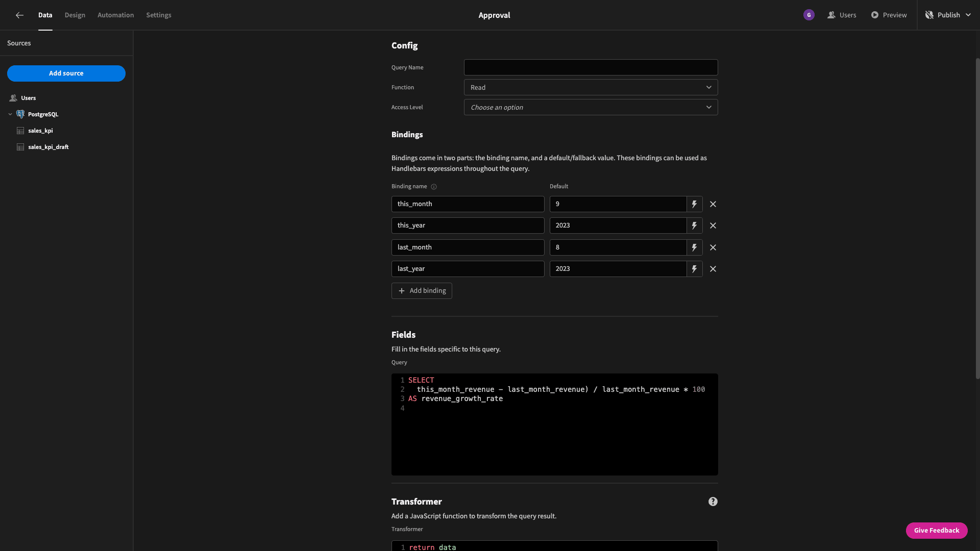Go back using the left arrow icon
This screenshot has width=980, height=551.
pyautogui.click(x=19, y=15)
